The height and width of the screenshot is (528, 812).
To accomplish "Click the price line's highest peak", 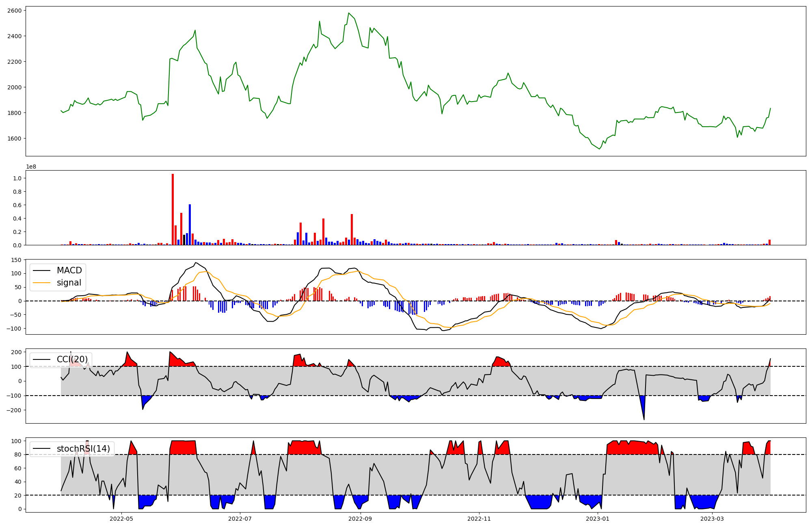I will 349,13.
